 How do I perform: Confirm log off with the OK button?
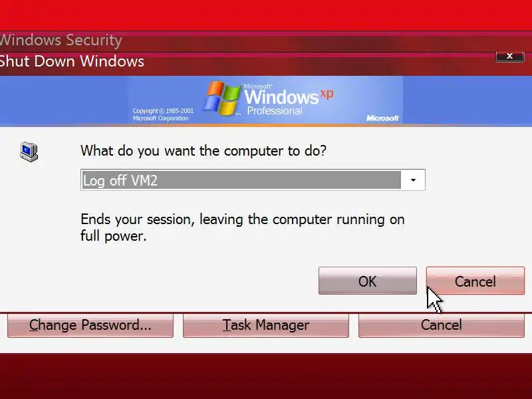(x=368, y=281)
